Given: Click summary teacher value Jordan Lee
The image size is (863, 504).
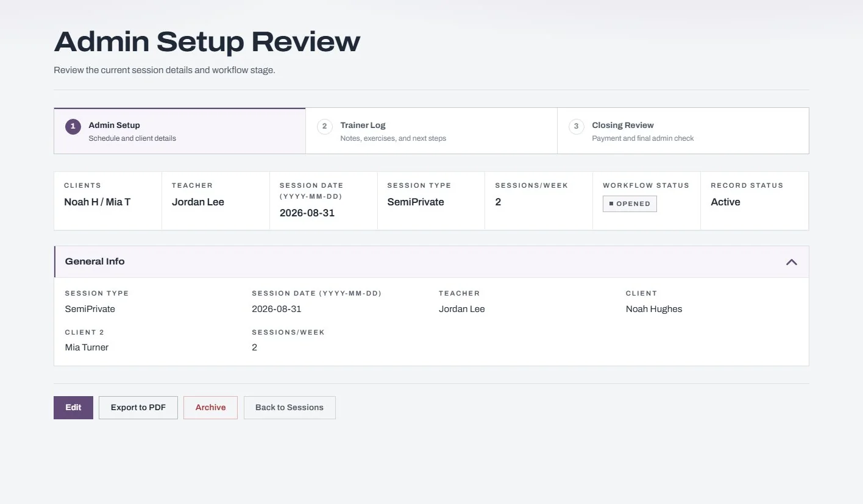Looking at the screenshot, I should coord(198,202).
